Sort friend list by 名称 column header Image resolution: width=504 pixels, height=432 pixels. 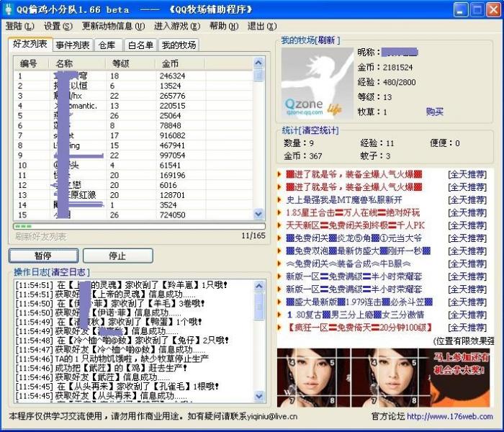coord(77,63)
